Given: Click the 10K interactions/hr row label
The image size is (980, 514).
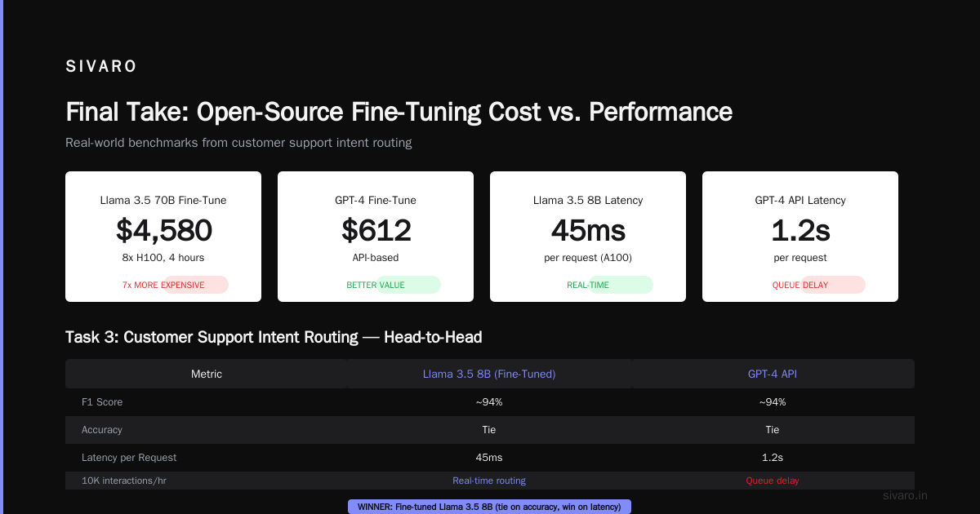Looking at the screenshot, I should pyautogui.click(x=122, y=481).
